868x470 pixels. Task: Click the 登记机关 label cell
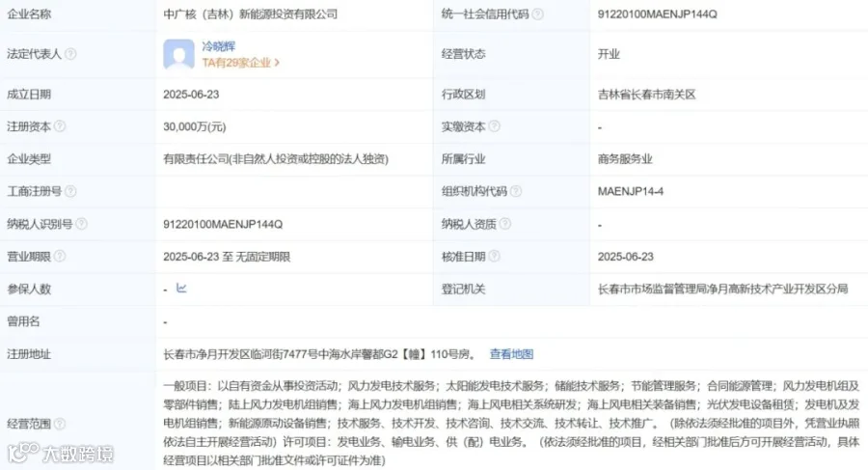511,289
